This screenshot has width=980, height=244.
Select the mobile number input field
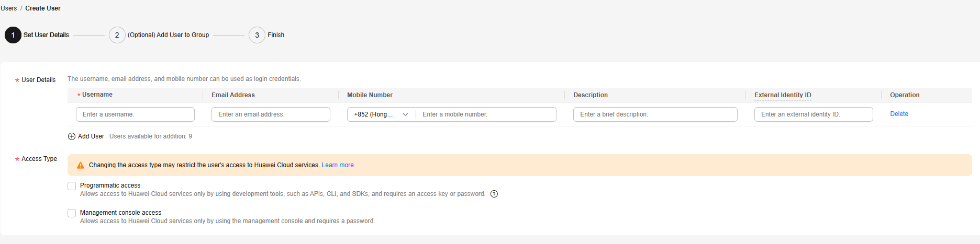(x=486, y=114)
